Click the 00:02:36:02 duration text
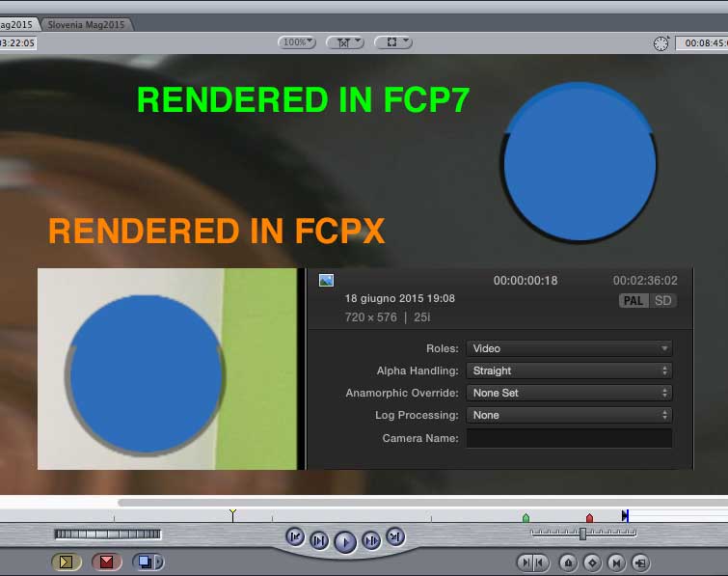728x576 pixels. 645,281
